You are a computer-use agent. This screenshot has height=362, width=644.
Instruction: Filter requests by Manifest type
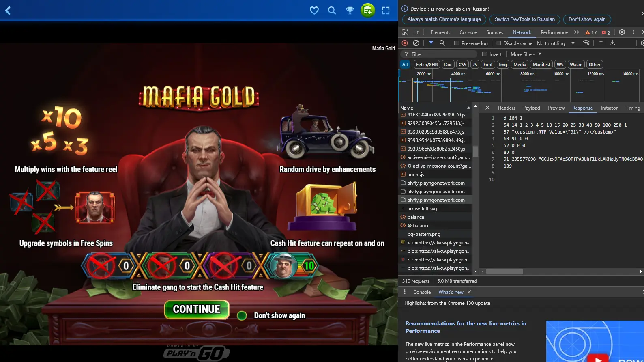(541, 65)
